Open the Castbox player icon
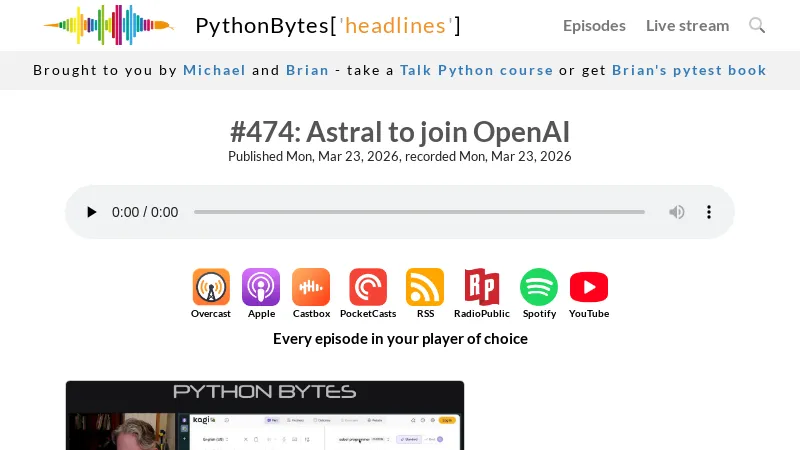Screen dimensions: 800x450 pos(311,287)
